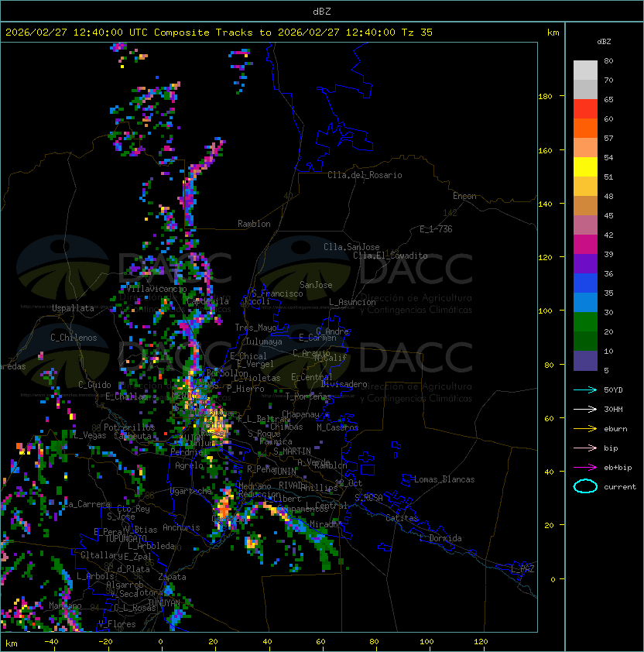Viewport: 644px width, 652px height.
Task: Pick the light gray 70-80 dBZ swatch
Action: click(585, 70)
